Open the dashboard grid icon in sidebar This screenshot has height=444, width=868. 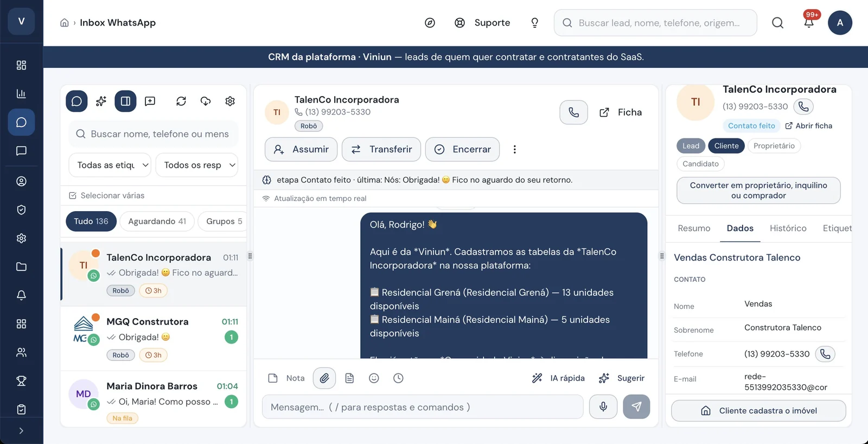coord(21,65)
